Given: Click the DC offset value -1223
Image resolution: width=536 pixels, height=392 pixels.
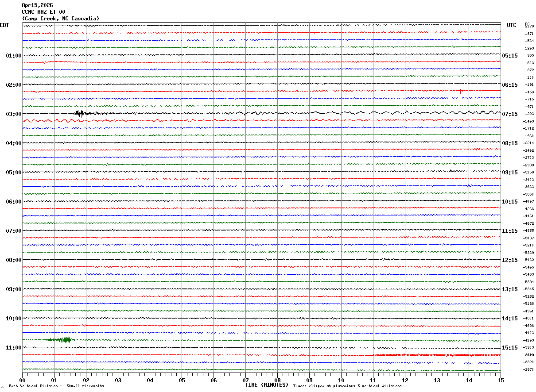Looking at the screenshot, I should click(528, 114).
